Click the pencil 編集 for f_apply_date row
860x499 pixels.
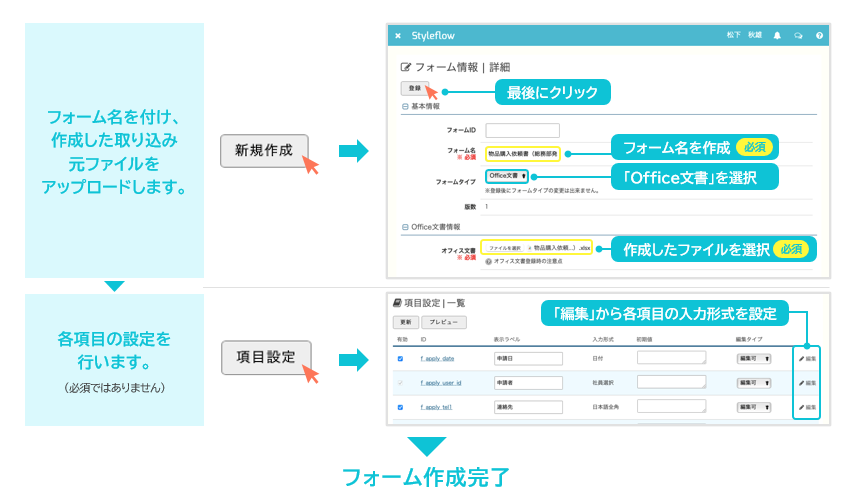[x=807, y=359]
